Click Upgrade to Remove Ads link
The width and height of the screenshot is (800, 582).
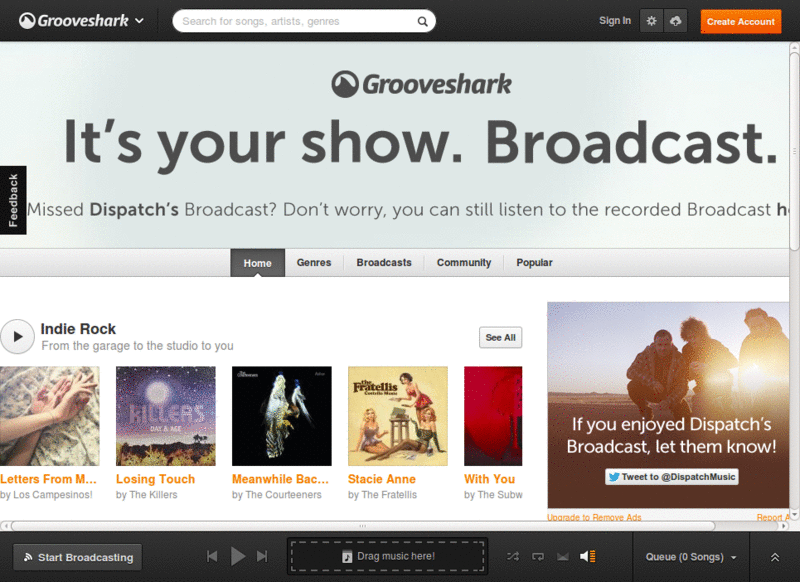pos(594,517)
